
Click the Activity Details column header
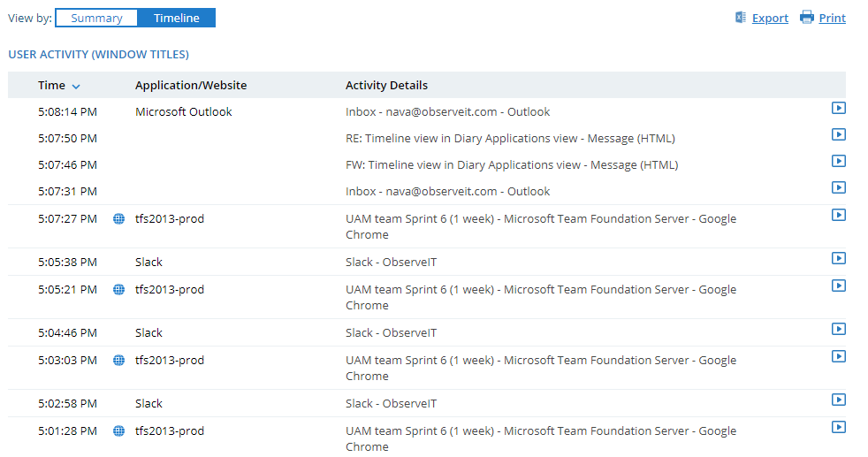point(386,86)
